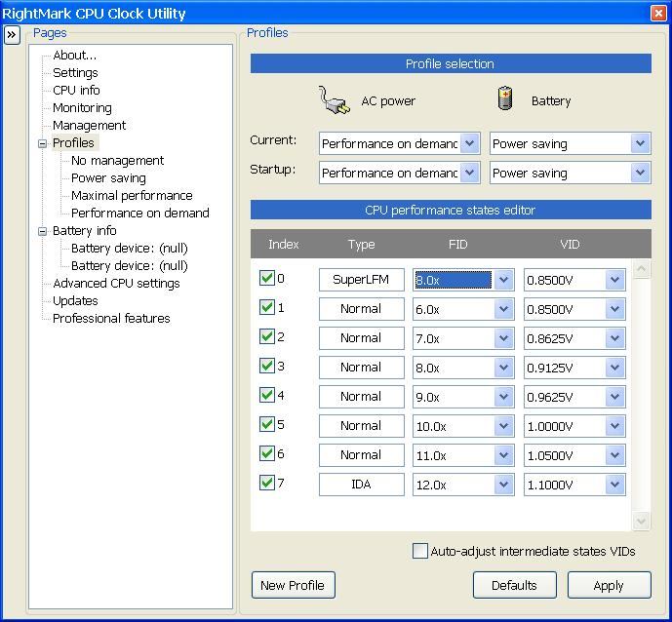Uncheck the IDA state index 7 checkbox
Image resolution: width=672 pixels, height=622 pixels.
(x=266, y=483)
